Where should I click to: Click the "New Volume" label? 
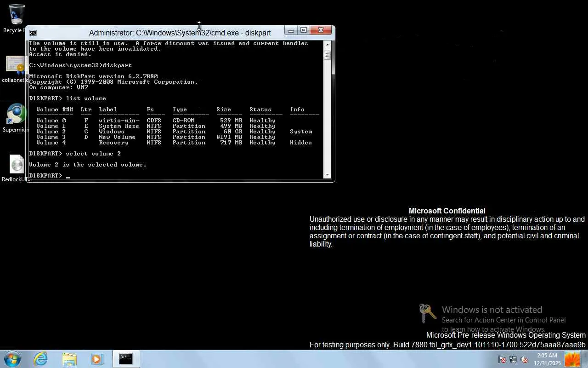coord(117,137)
